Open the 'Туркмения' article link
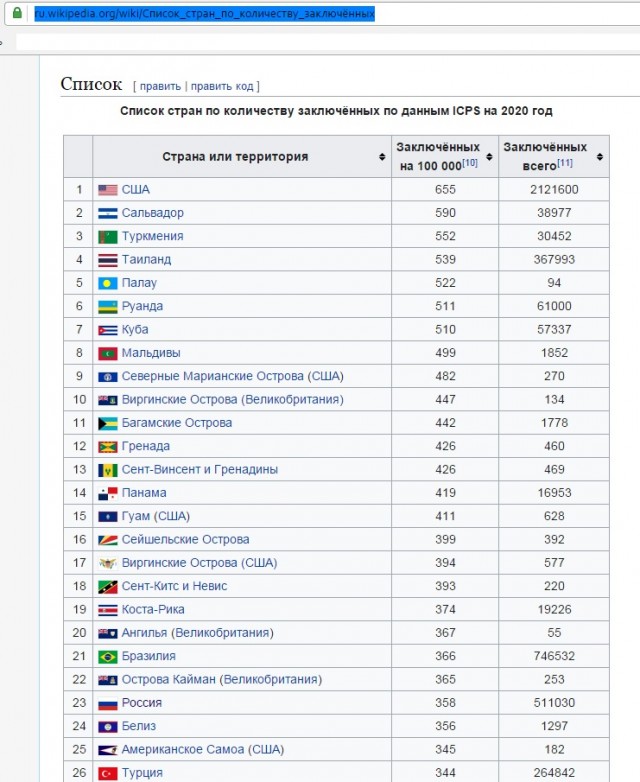Viewport: 640px width, 782px height. coord(153,236)
